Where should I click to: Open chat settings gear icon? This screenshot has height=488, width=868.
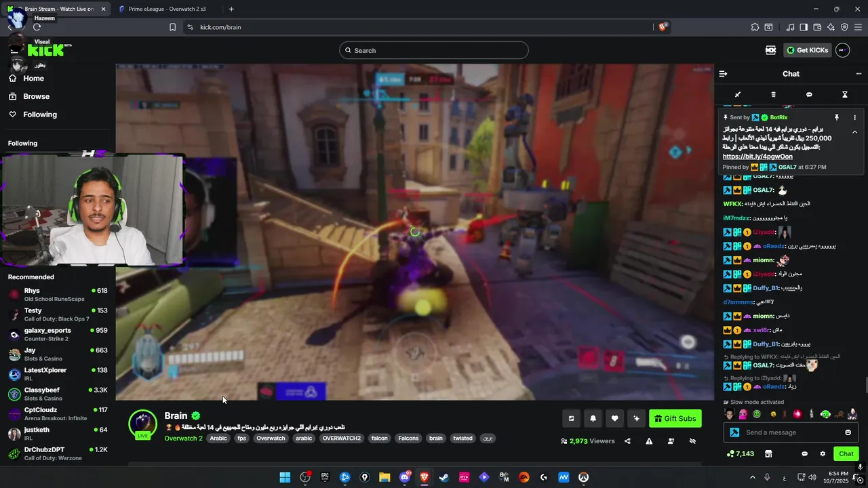tap(823, 453)
